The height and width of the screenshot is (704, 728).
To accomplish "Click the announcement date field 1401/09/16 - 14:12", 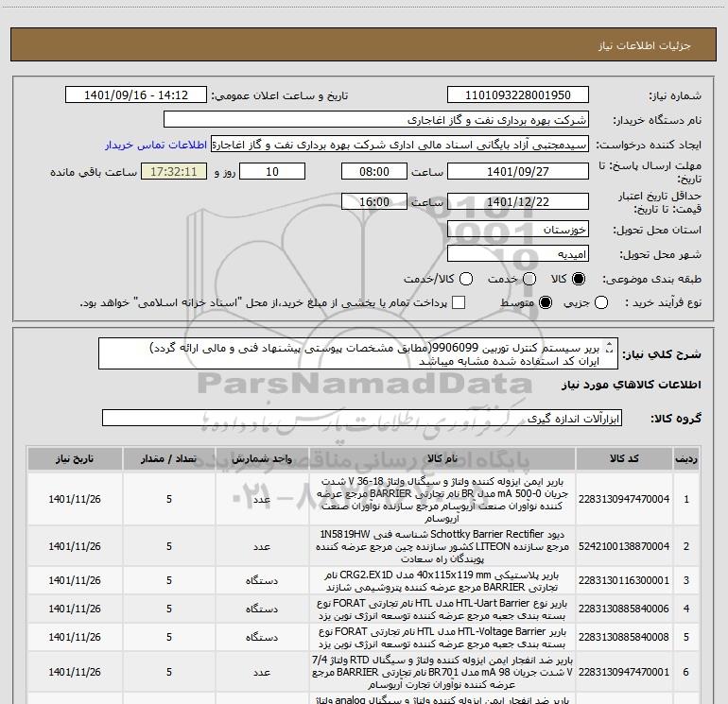I will coord(136,94).
